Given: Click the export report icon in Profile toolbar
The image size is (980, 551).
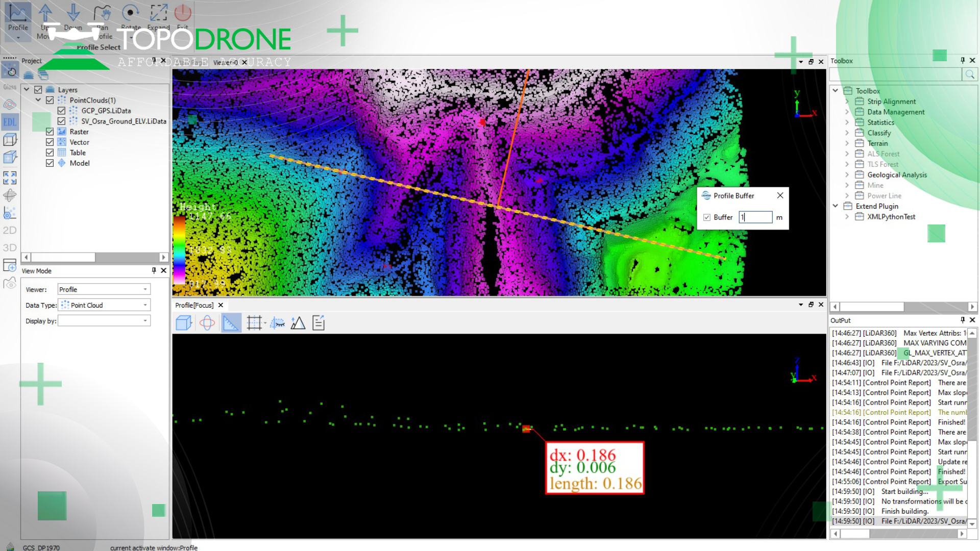Looking at the screenshot, I should click(x=318, y=323).
